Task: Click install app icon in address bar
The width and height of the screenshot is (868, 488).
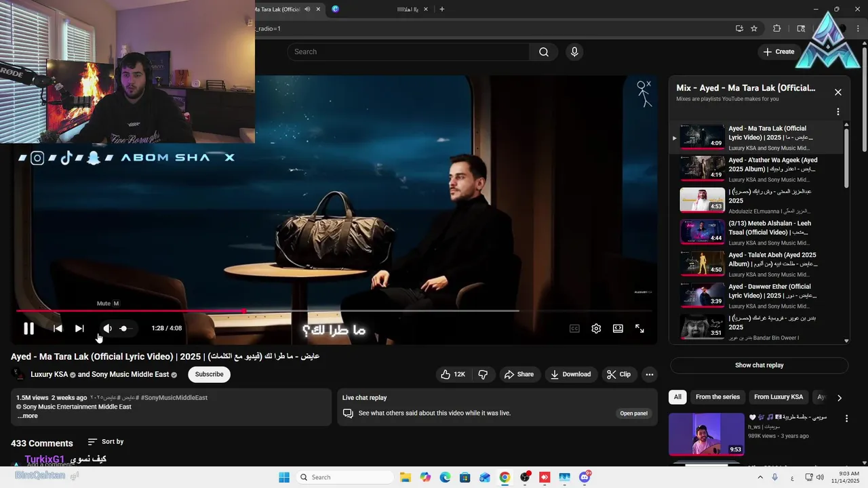Action: [x=739, y=28]
